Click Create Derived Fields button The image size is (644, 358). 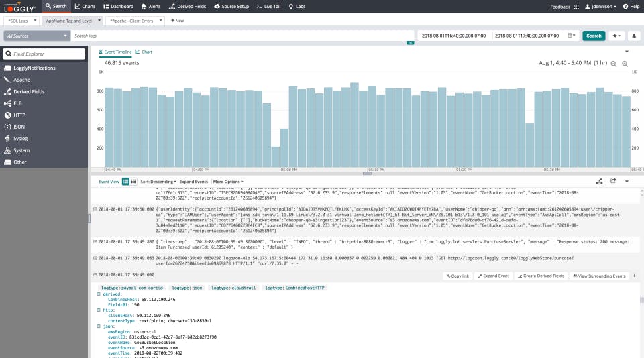click(541, 276)
